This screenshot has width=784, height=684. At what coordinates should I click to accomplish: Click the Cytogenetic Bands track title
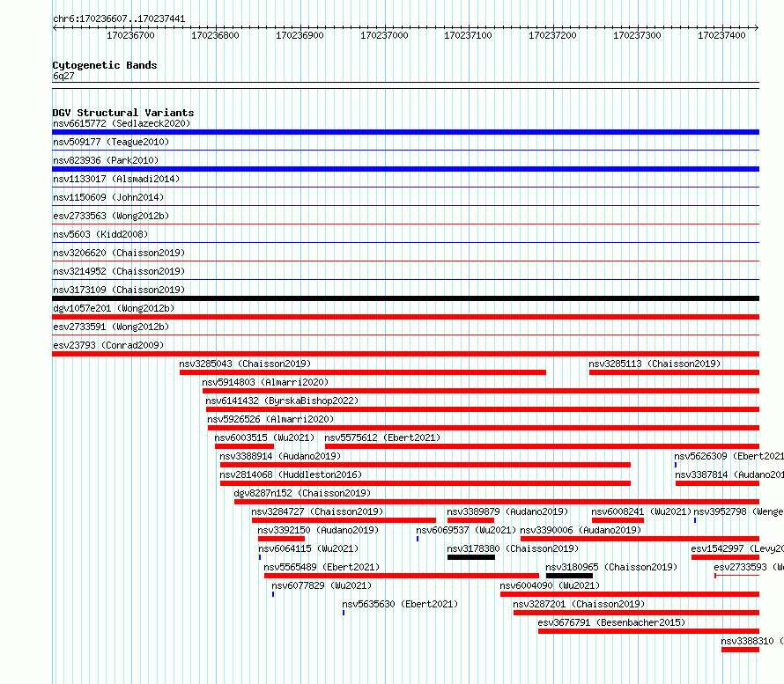pyautogui.click(x=105, y=65)
